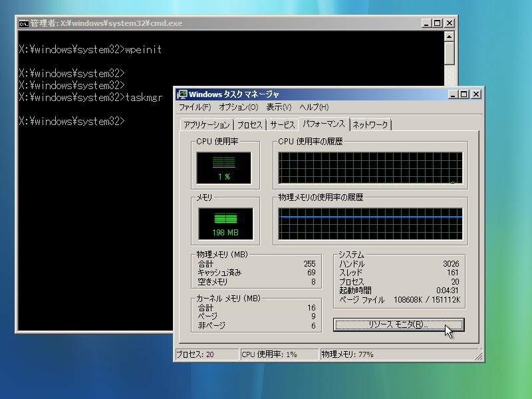Click physical memory 合計 value 255
The image size is (532, 399).
pyautogui.click(x=309, y=264)
